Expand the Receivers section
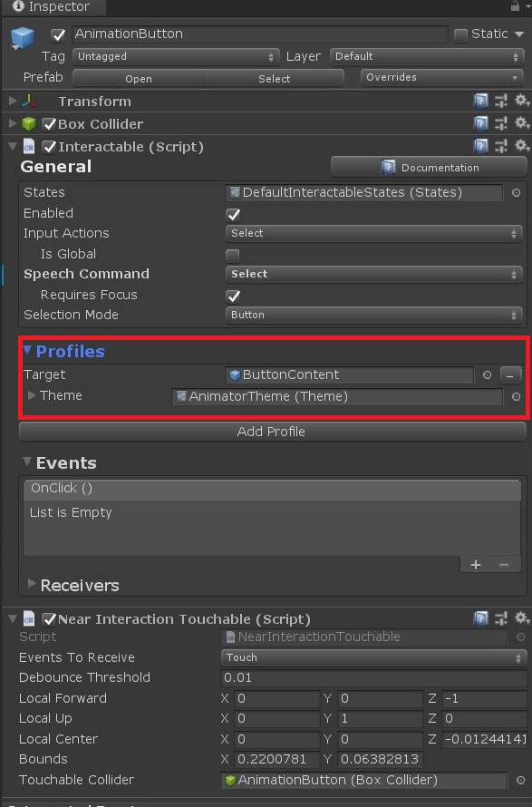The image size is (532, 807). tap(32, 583)
